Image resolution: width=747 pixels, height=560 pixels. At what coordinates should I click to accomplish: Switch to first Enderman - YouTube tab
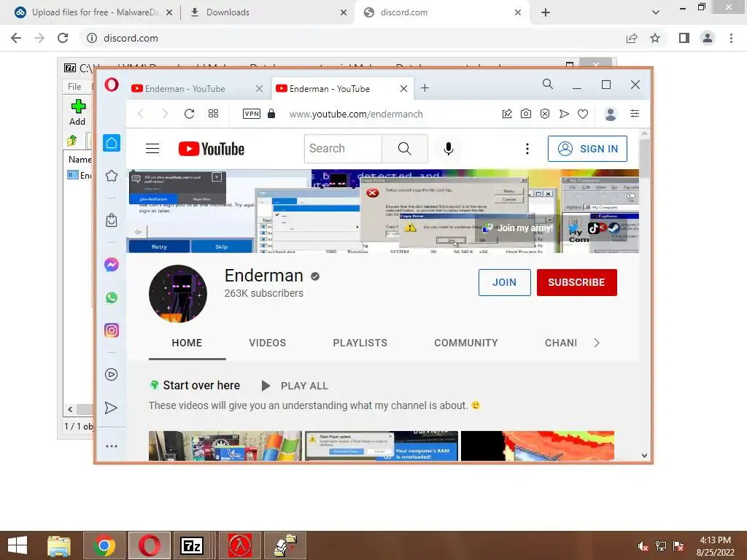click(x=197, y=88)
